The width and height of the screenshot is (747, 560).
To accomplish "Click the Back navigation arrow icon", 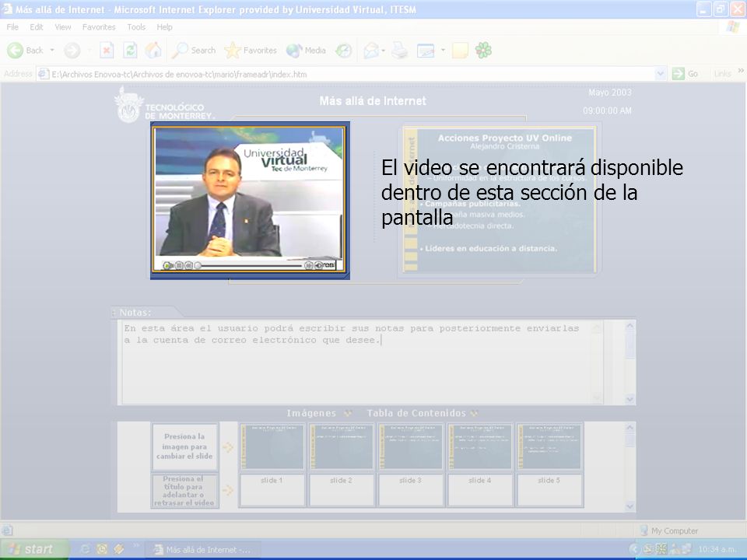I will click(16, 51).
